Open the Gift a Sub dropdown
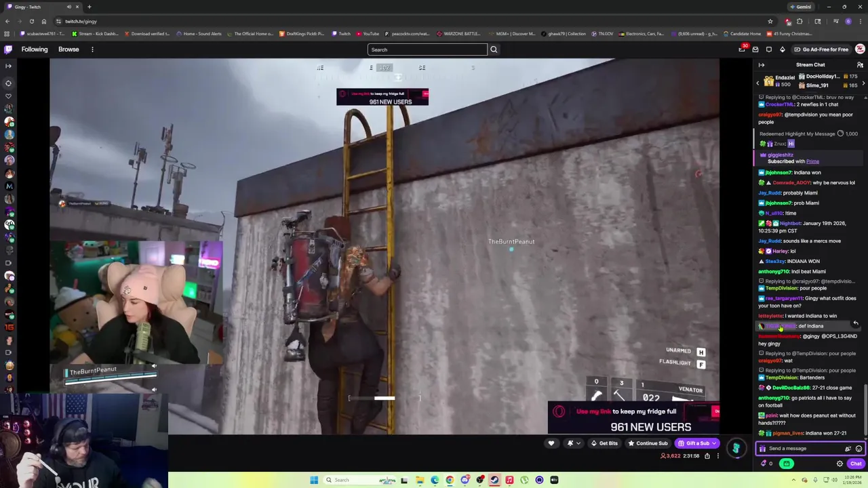The image size is (868, 488). click(x=696, y=443)
